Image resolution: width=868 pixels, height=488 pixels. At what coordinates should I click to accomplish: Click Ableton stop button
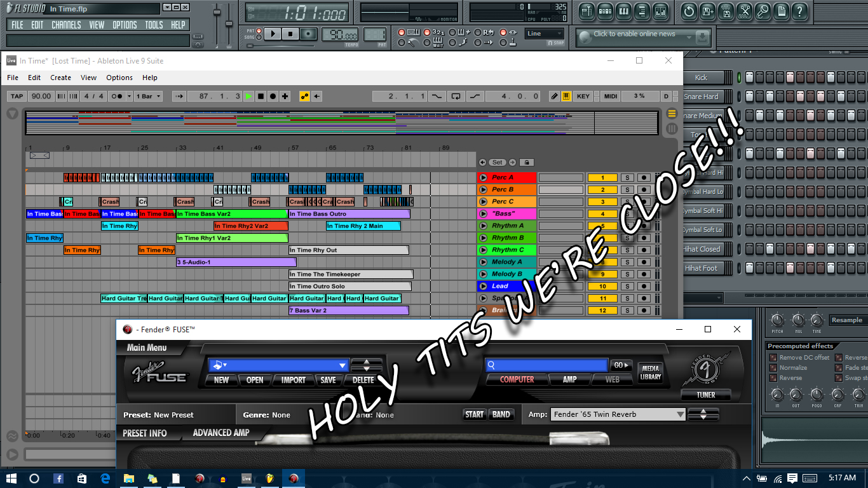point(261,96)
